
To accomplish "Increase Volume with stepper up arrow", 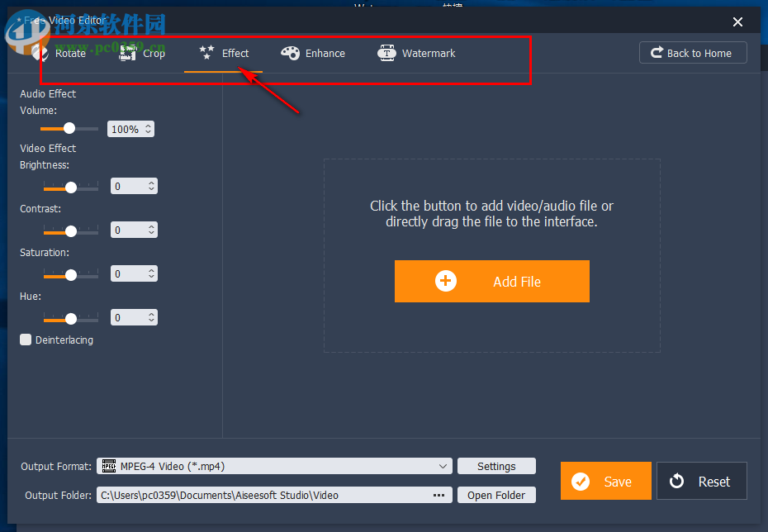I will 148,126.
